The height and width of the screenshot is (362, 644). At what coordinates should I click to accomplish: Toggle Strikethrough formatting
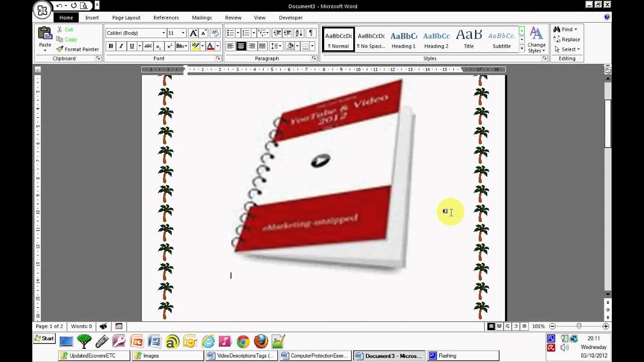tap(148, 46)
